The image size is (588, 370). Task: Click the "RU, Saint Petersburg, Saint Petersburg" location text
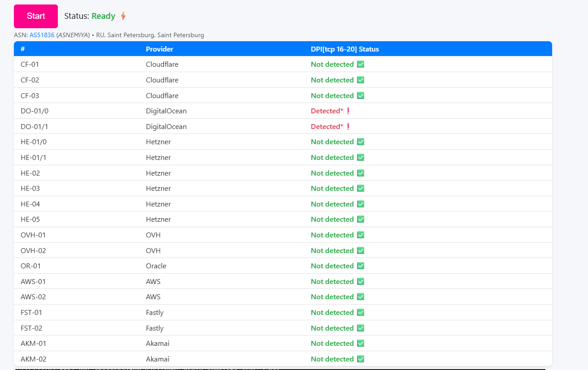coord(150,35)
